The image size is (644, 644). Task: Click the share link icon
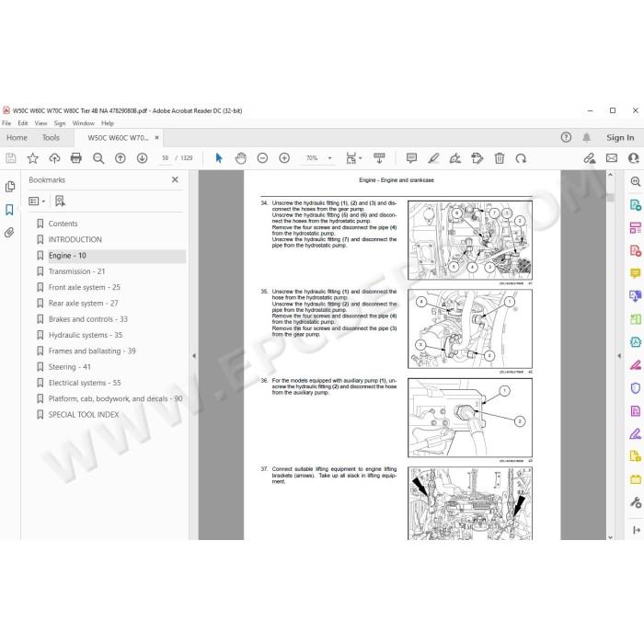590,158
